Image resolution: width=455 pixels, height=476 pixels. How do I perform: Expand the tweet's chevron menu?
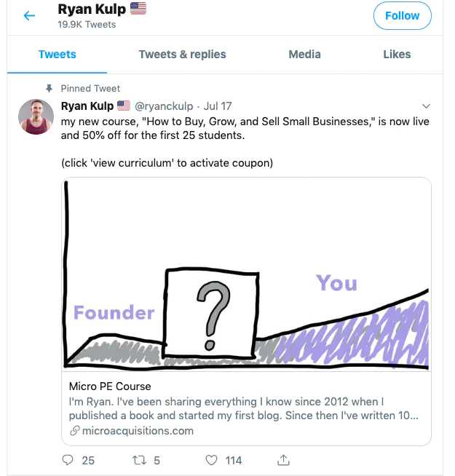point(427,106)
